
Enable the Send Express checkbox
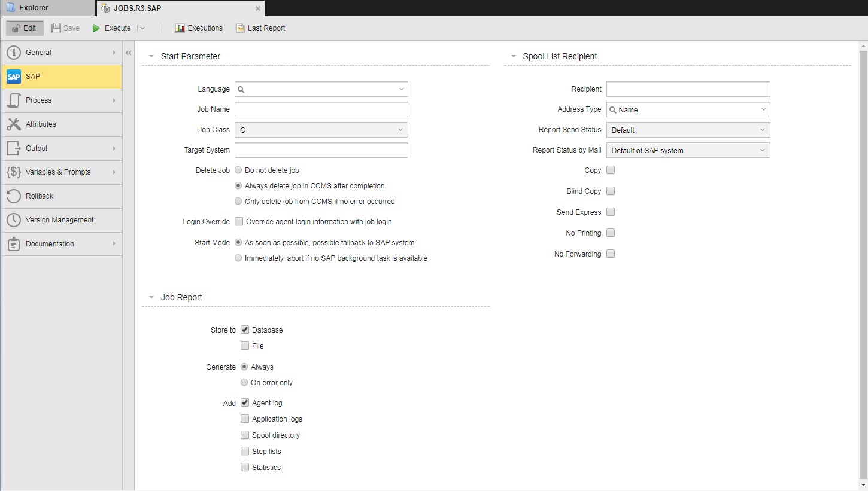click(611, 212)
